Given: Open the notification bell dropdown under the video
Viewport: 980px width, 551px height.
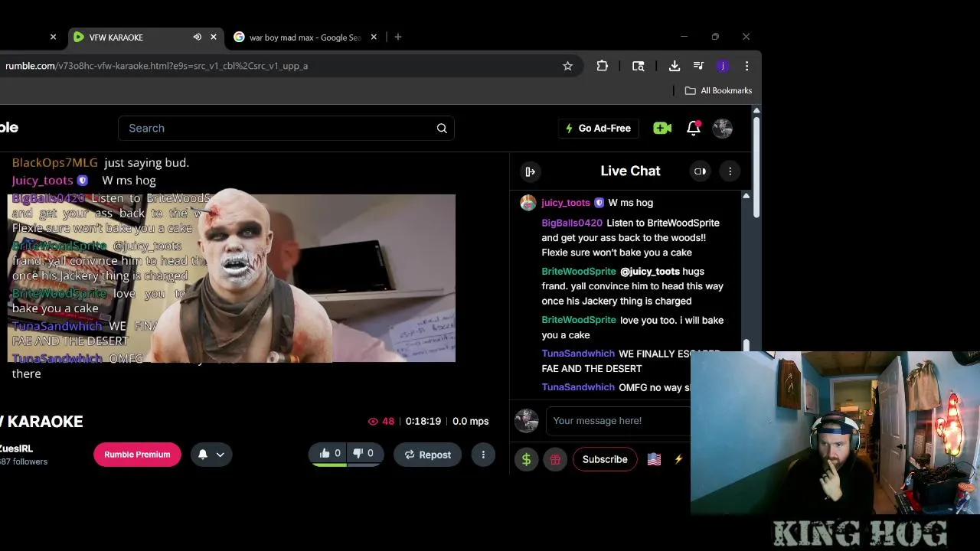Looking at the screenshot, I should click(211, 455).
